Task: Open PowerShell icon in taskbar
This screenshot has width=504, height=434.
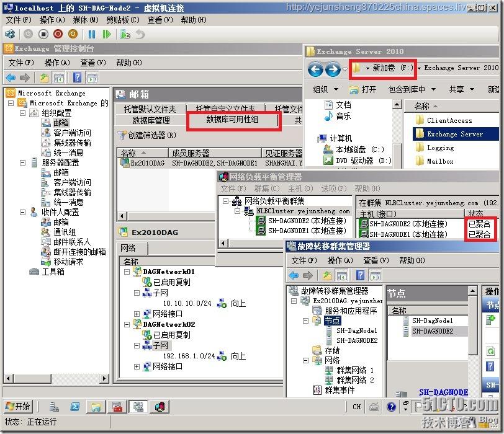Action: point(75,407)
